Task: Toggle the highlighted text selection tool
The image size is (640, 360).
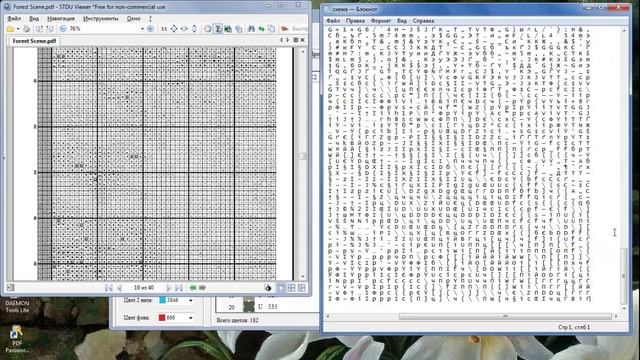Action: coord(218,29)
